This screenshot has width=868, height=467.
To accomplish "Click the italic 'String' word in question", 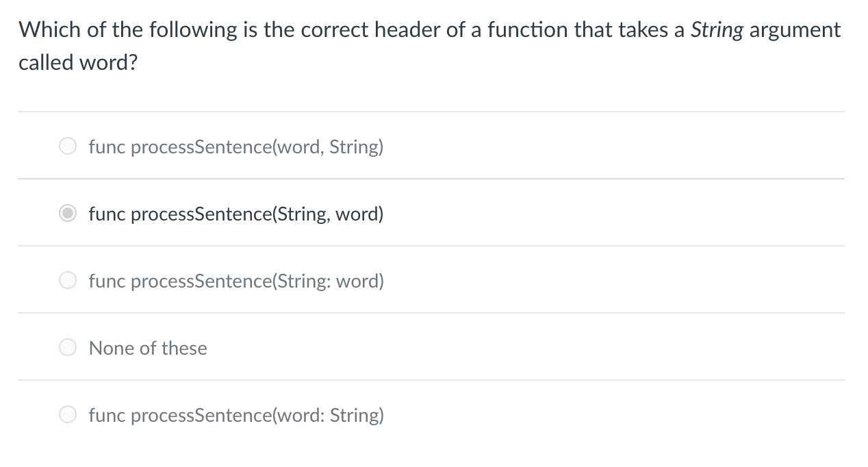I will 717,30.
